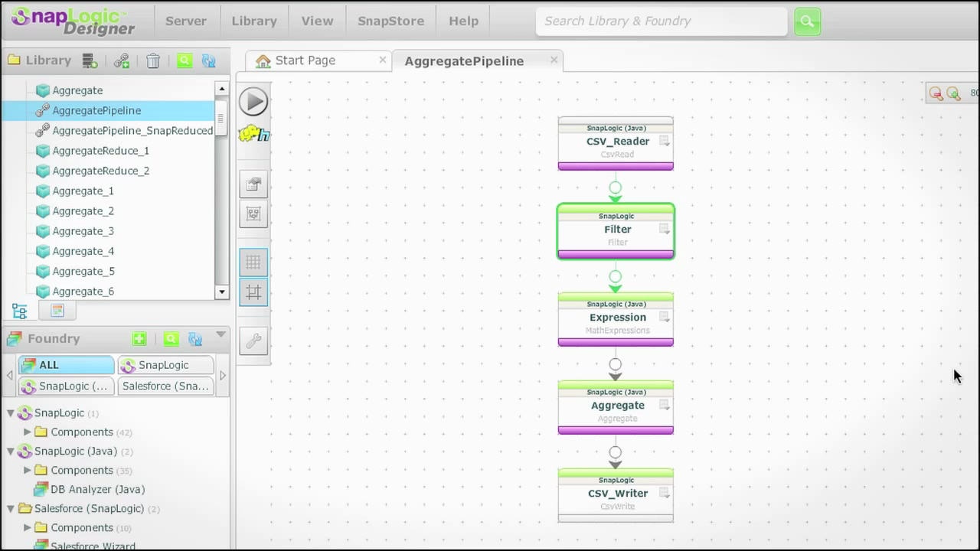Select the Aggregate component node on canvas
This screenshot has height=551, width=980.
[x=616, y=407]
